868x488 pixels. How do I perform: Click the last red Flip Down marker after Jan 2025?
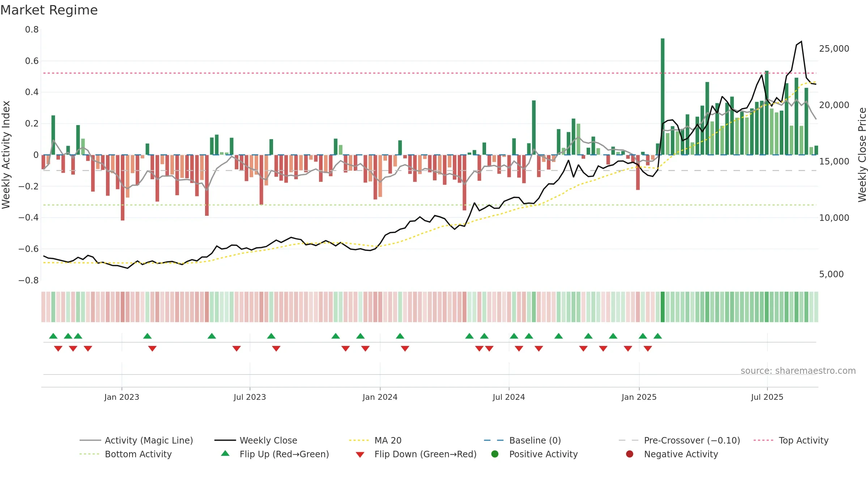click(x=648, y=348)
